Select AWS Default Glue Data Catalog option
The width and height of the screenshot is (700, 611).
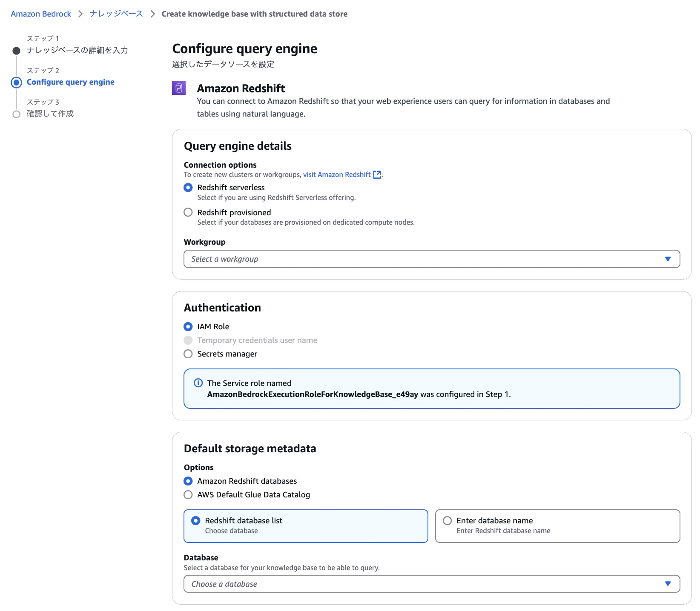click(188, 495)
